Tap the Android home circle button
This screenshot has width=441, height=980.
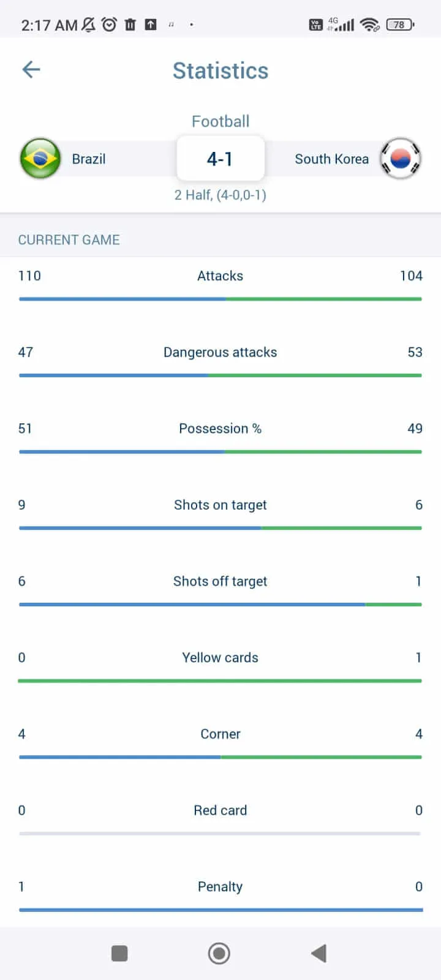(x=219, y=953)
